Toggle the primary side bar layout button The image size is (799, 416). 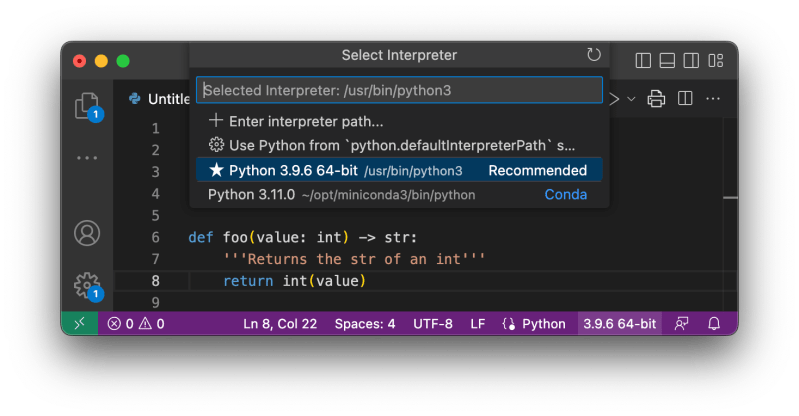pos(643,61)
